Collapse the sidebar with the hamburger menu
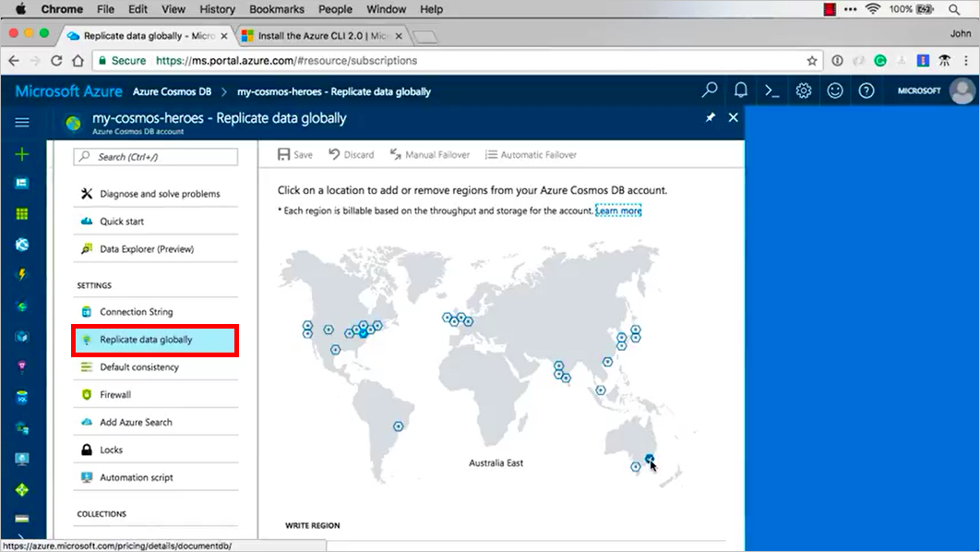Viewport: 980px width, 552px height. tap(21, 121)
